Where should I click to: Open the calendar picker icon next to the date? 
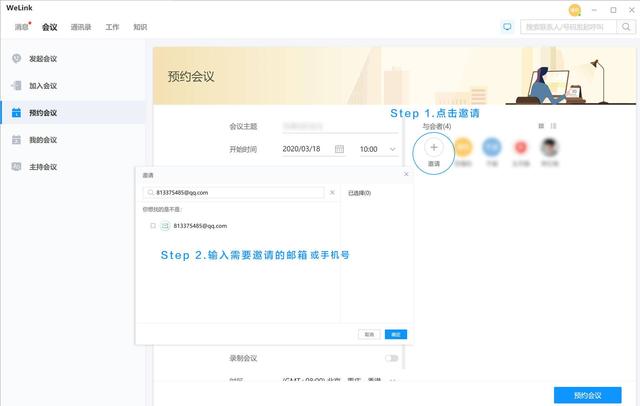click(x=339, y=149)
